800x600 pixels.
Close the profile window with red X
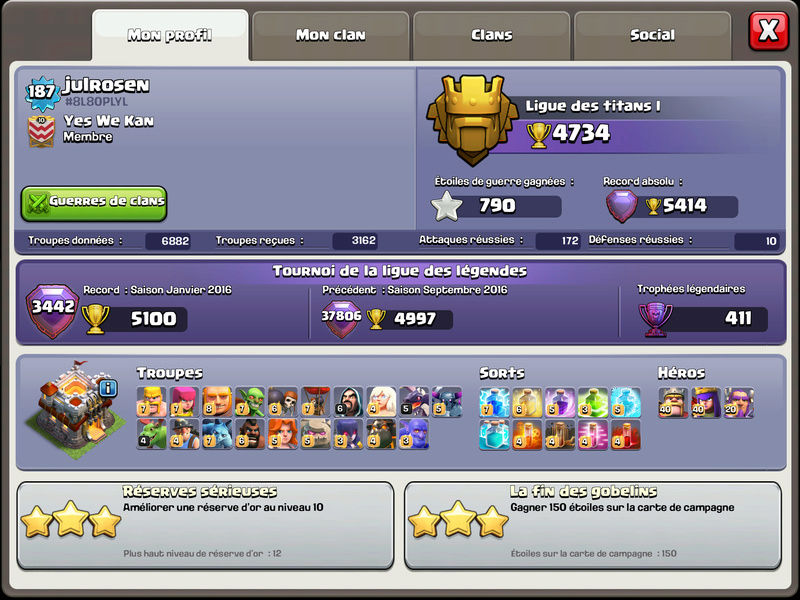pos(768,31)
